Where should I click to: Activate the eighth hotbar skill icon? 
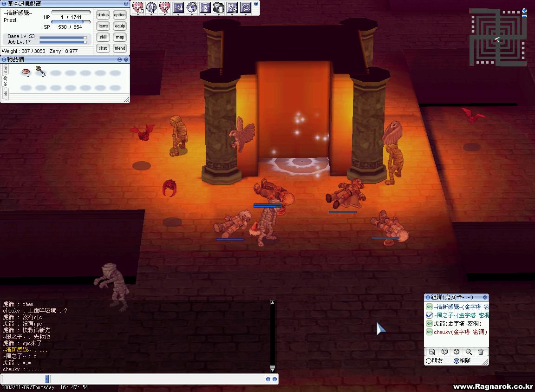pyautogui.click(x=232, y=7)
